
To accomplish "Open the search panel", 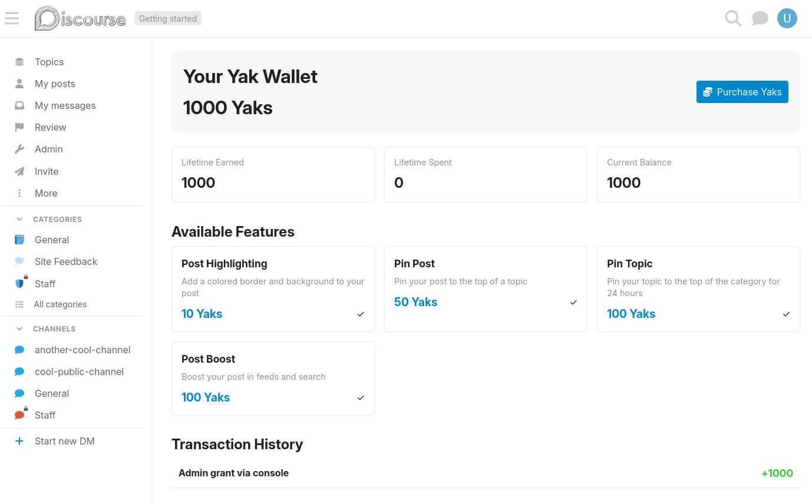I will coord(732,18).
